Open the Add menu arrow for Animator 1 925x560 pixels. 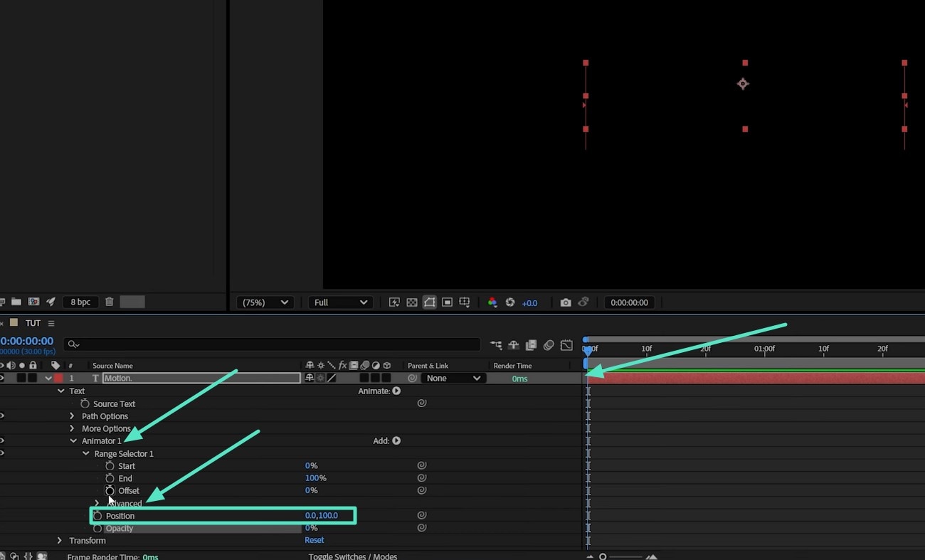396,440
